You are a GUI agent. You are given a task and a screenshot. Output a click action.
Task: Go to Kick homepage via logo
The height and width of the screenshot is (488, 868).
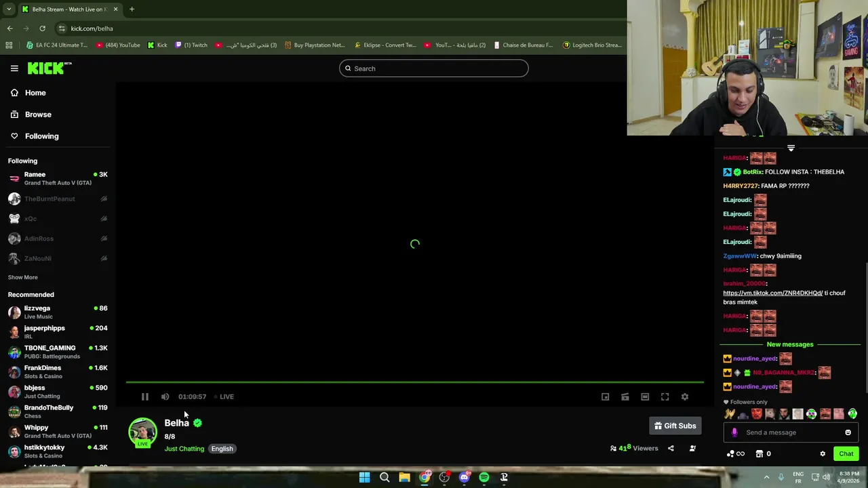[x=50, y=68]
